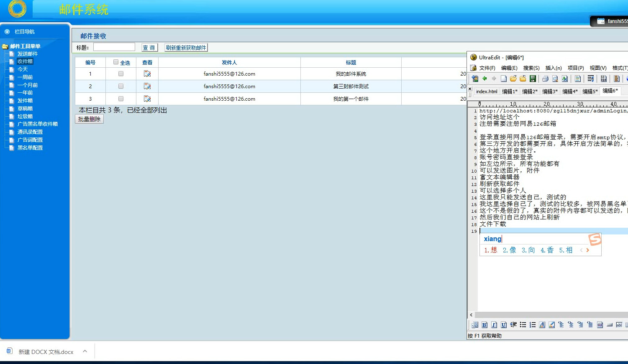The width and height of the screenshot is (628, 364).
Task: Switch to the 编辑3* tab
Action: point(550,92)
